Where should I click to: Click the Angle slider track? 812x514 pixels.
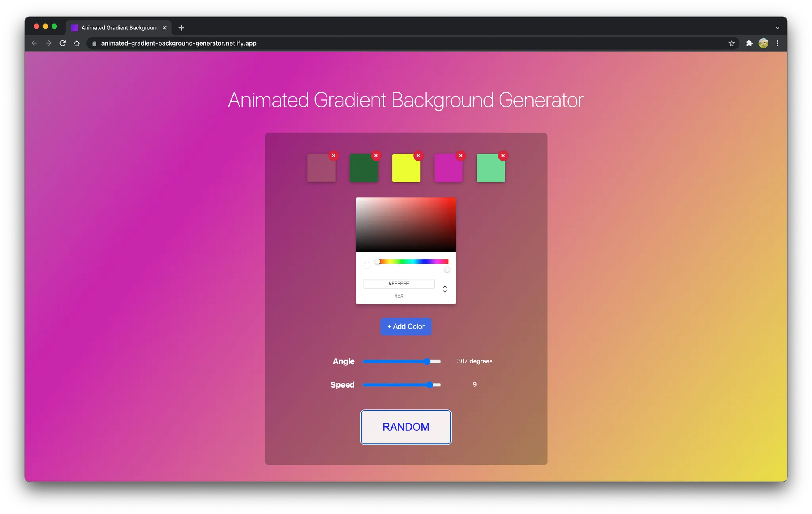tap(401, 361)
